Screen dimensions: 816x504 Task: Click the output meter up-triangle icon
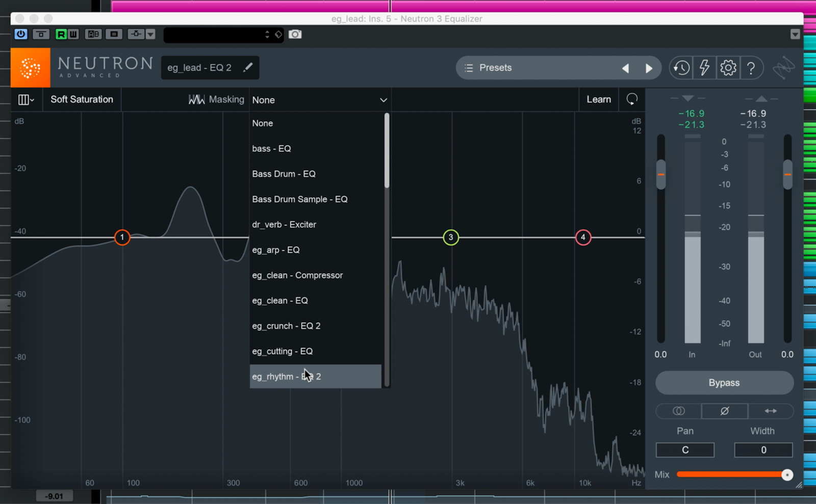761,98
